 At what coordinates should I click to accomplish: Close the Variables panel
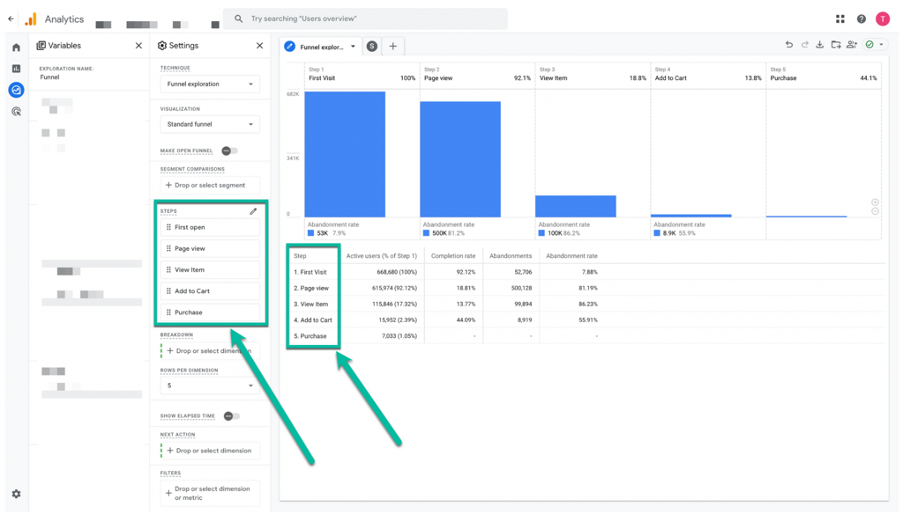(138, 46)
